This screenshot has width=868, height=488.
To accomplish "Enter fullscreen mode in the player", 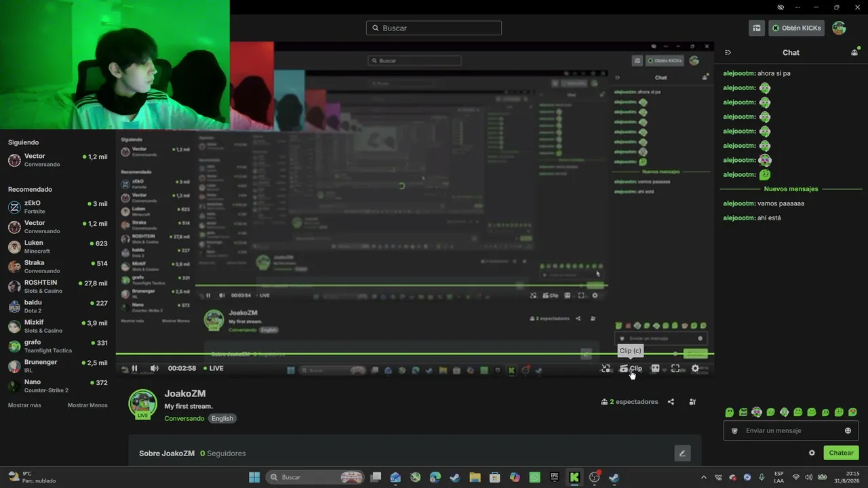I will click(675, 368).
